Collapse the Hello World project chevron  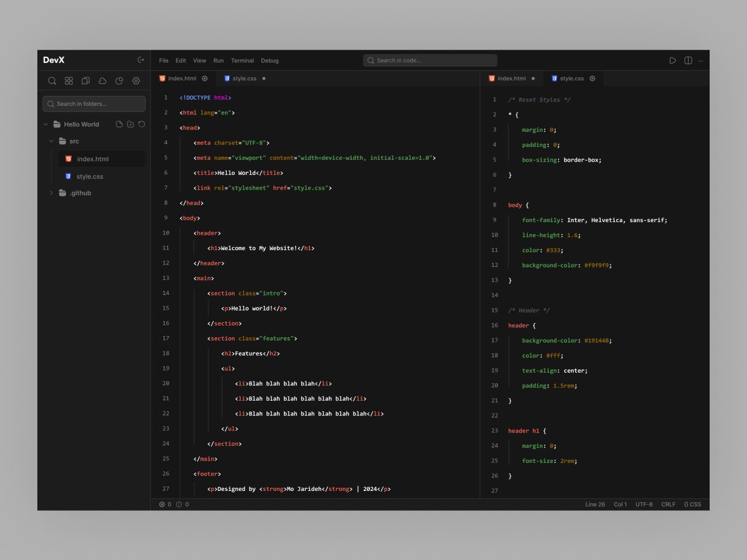click(x=46, y=124)
